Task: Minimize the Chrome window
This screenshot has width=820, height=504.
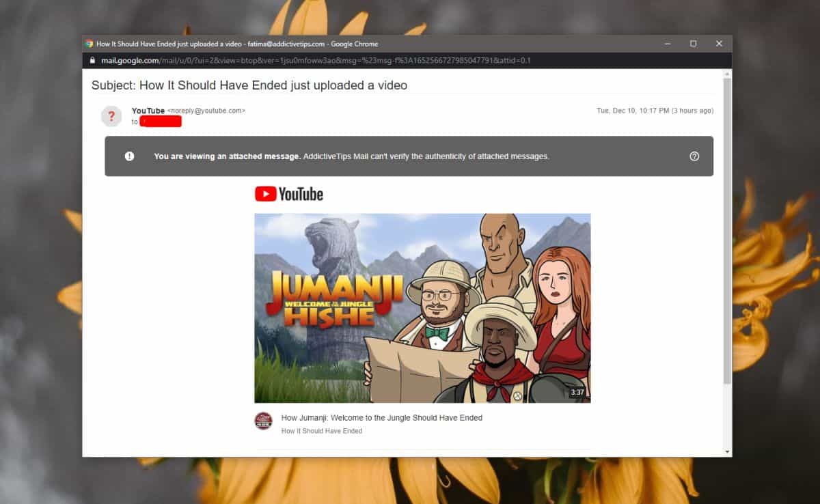Action: coord(668,44)
